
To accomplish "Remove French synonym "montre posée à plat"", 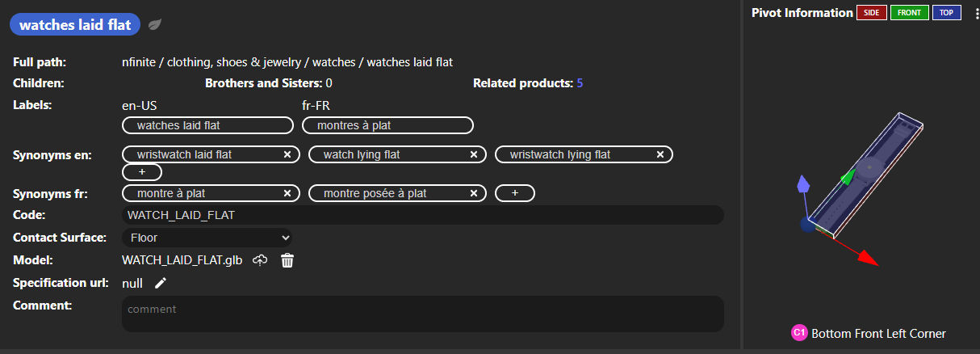I will [x=474, y=193].
